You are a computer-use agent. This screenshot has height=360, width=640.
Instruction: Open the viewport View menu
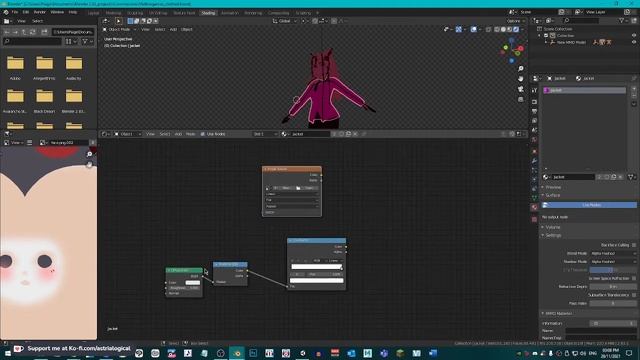tap(145, 29)
